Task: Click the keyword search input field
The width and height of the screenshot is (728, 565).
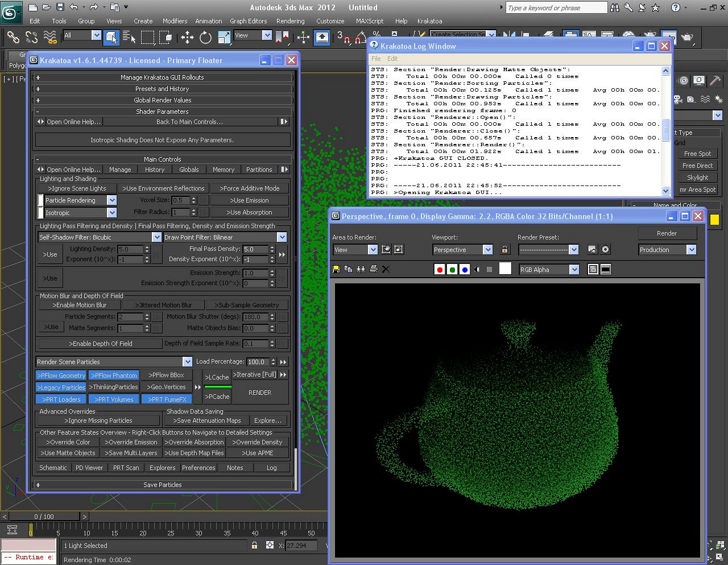Action: pyautogui.click(x=556, y=8)
